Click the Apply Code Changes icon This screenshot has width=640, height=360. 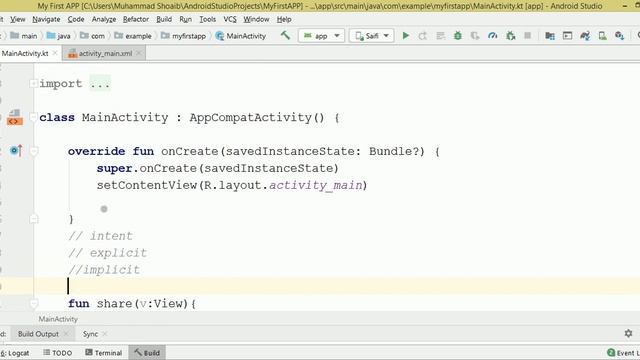(x=440, y=36)
